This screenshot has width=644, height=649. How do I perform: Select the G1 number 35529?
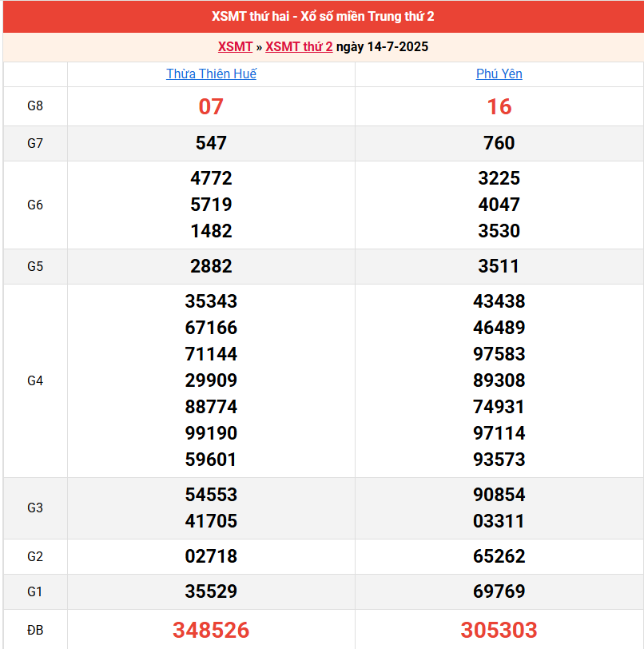[211, 591]
